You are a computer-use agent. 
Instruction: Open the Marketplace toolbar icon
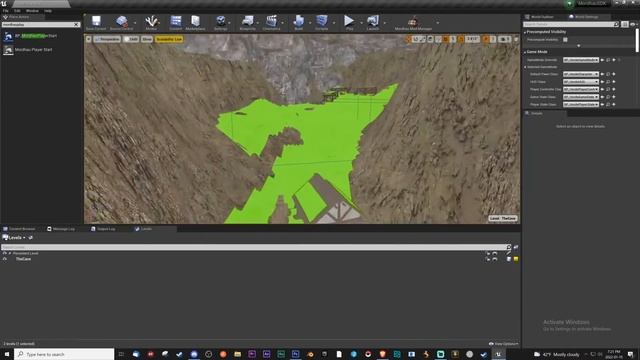pos(196,22)
